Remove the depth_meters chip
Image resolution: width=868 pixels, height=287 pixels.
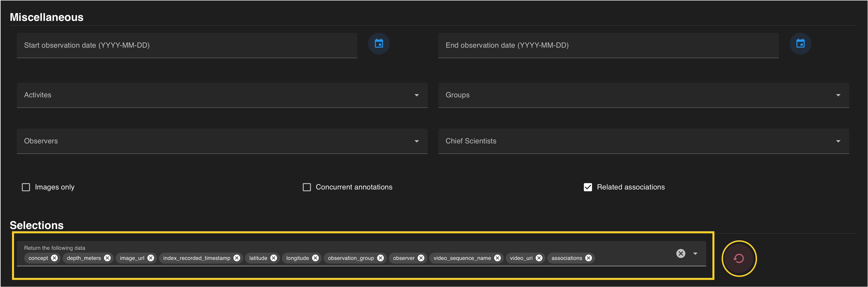click(107, 258)
